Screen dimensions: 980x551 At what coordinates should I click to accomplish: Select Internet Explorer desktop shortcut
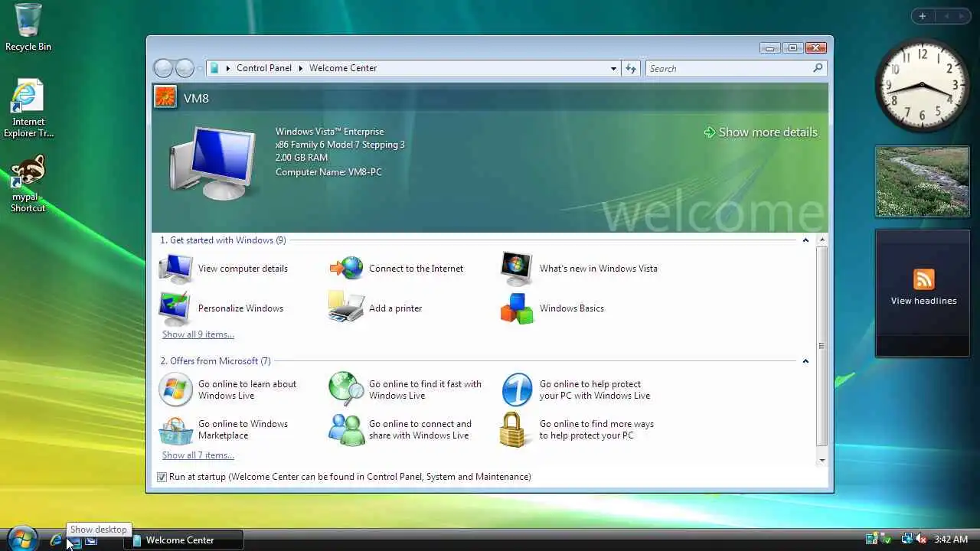[x=28, y=109]
